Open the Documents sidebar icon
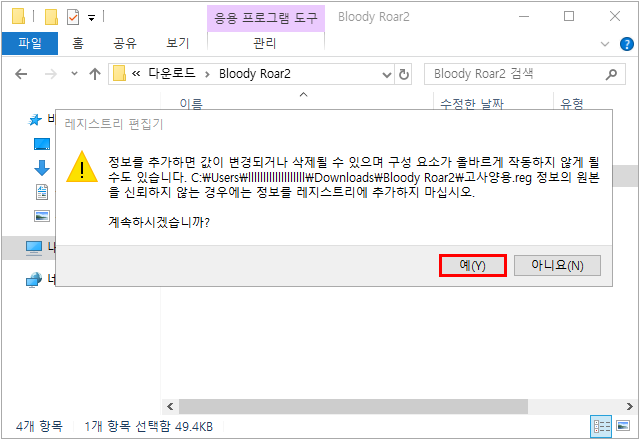640x440 pixels. coord(42,192)
